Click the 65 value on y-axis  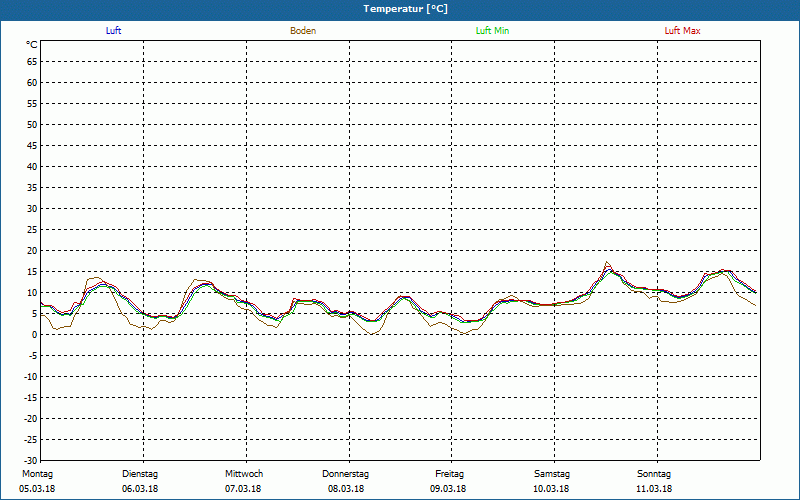[31, 61]
